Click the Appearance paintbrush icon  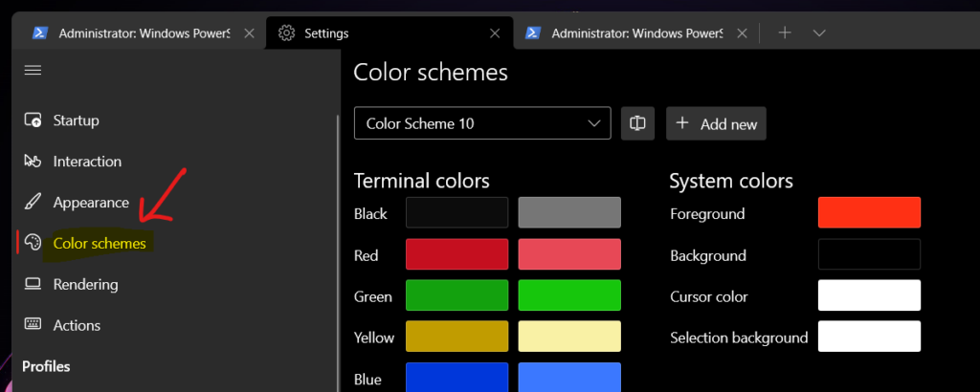[33, 203]
